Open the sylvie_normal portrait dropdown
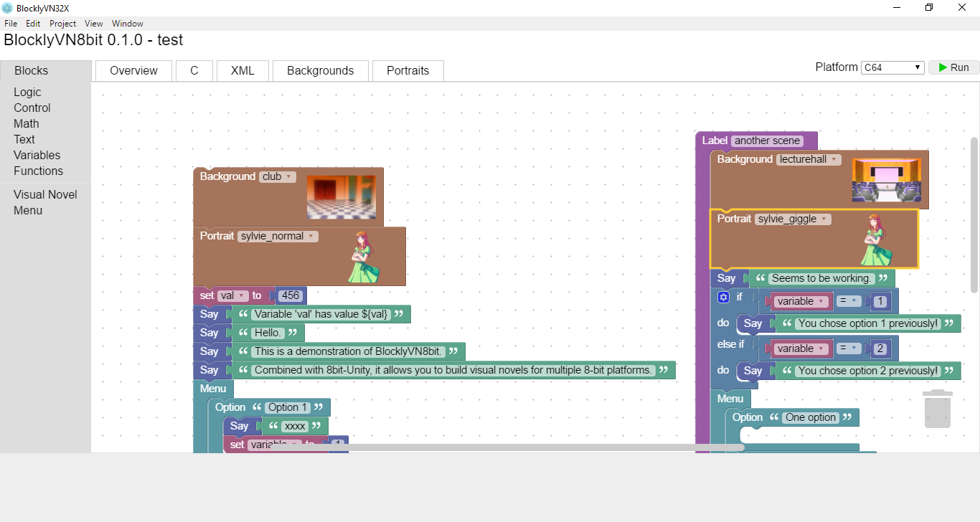This screenshot has width=980, height=522. pyautogui.click(x=277, y=235)
